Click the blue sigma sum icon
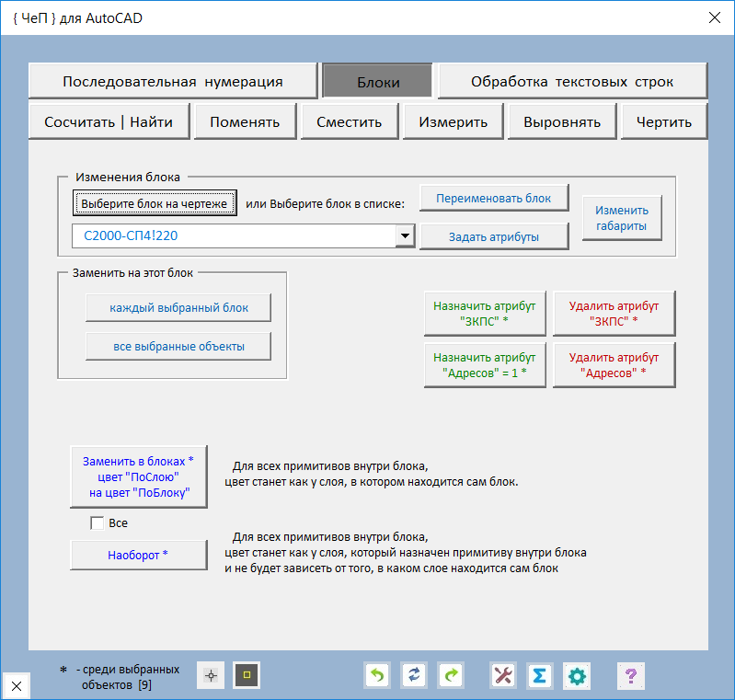The width and height of the screenshot is (735, 700). point(540,676)
